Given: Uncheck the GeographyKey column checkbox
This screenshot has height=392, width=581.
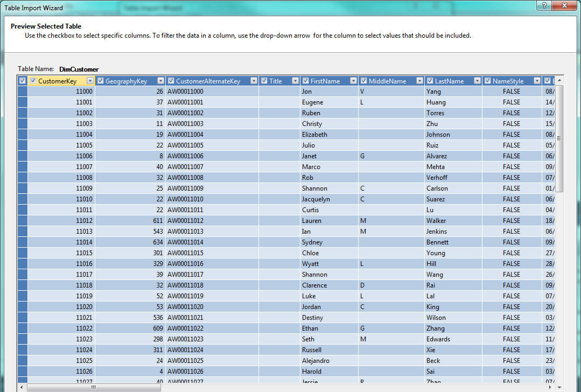Looking at the screenshot, I should (100, 81).
